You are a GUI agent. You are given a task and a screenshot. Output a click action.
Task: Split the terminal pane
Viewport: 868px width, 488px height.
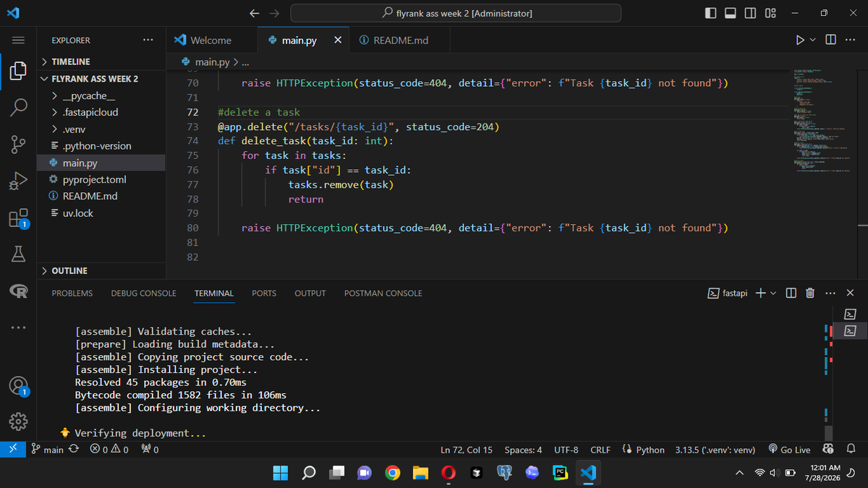pos(791,293)
